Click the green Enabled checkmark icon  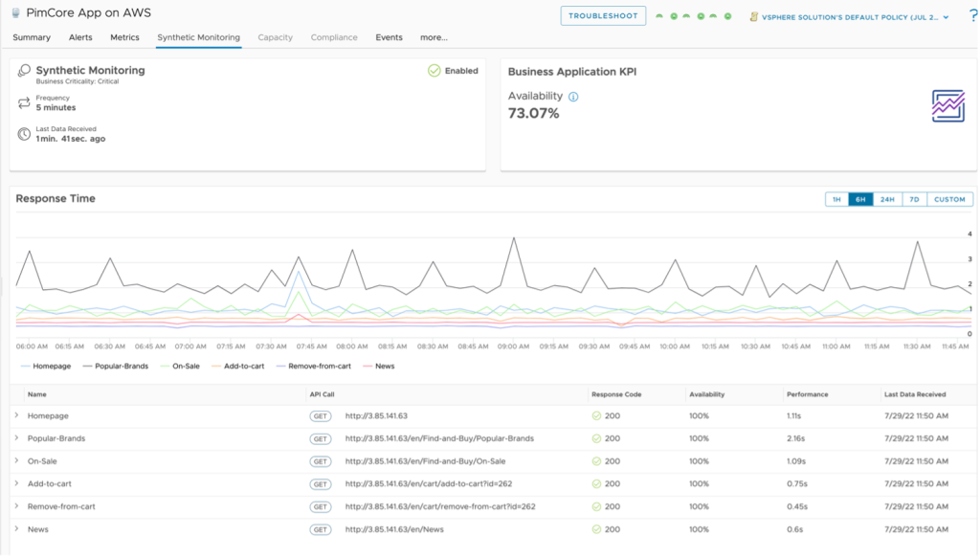tap(434, 71)
